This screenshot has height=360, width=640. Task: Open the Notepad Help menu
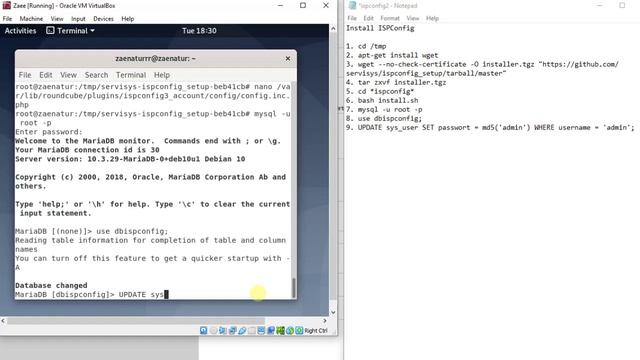(x=432, y=18)
